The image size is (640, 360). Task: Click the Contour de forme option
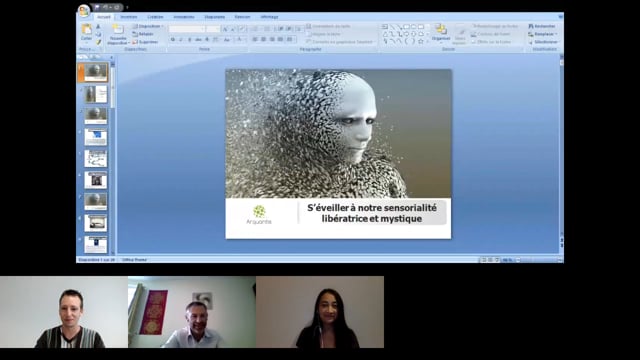[x=490, y=34]
